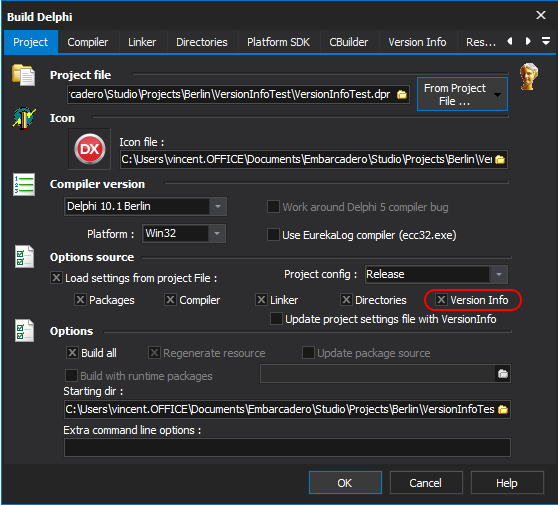
Task: Click the Icon section paintbrush icon
Action: [x=23, y=118]
